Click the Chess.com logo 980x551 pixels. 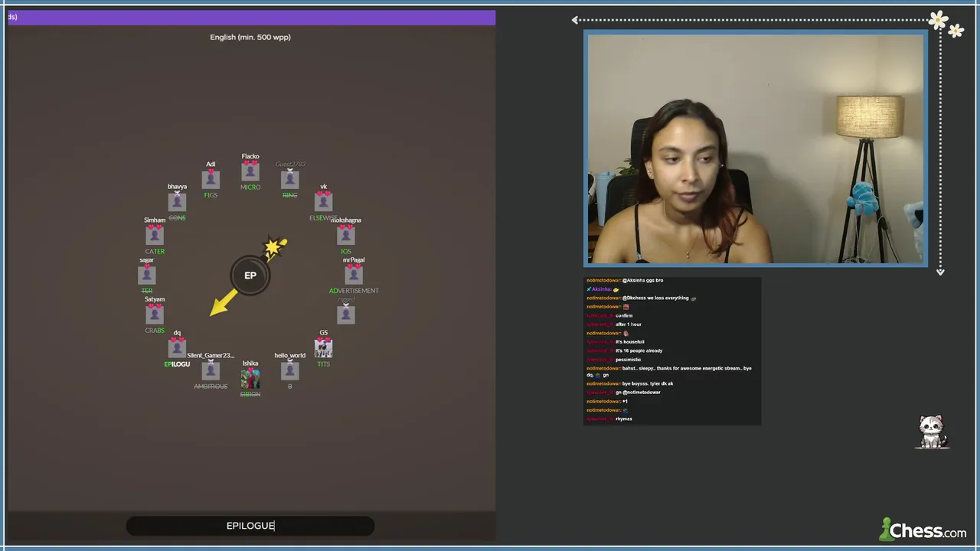coord(923,529)
